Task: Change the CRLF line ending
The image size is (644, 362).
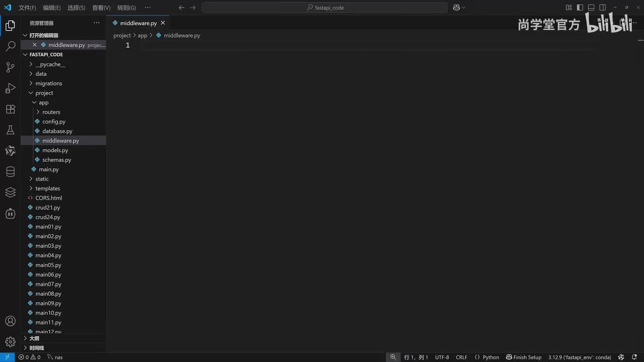Action: (461, 357)
